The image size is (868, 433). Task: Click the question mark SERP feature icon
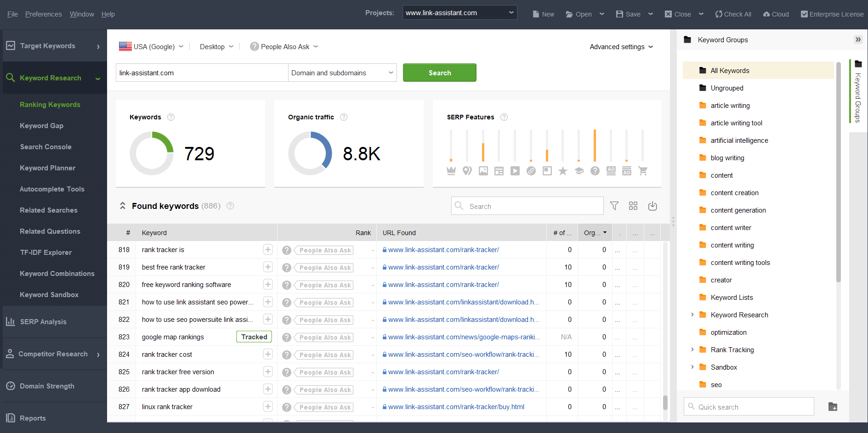pyautogui.click(x=595, y=171)
